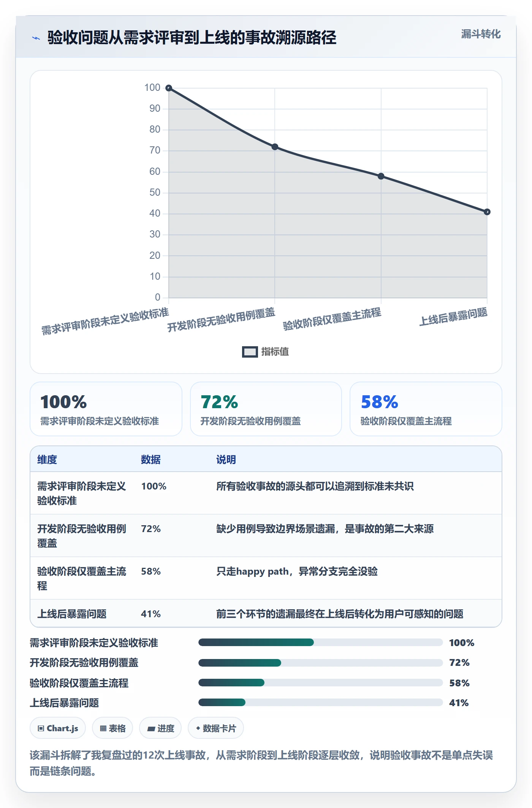
Task: Click the 表格 tag chip
Action: [112, 728]
